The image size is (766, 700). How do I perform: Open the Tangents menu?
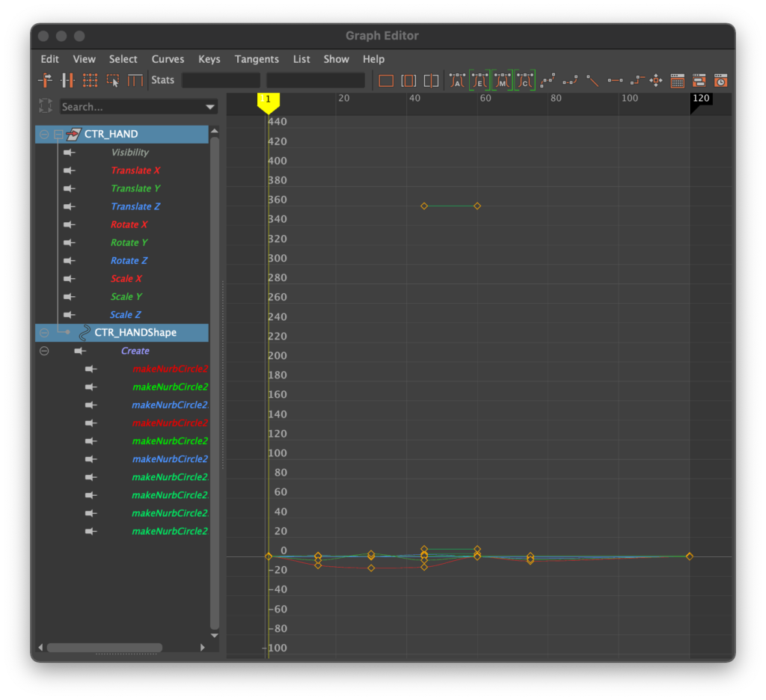coord(257,59)
